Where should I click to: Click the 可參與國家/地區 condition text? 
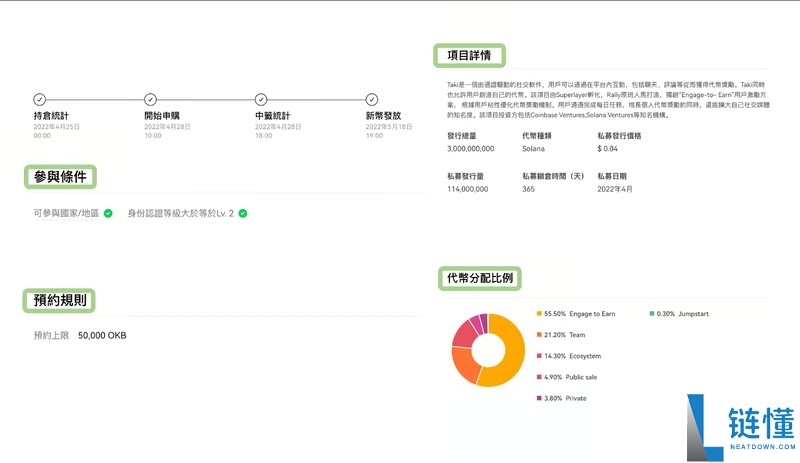pos(66,213)
